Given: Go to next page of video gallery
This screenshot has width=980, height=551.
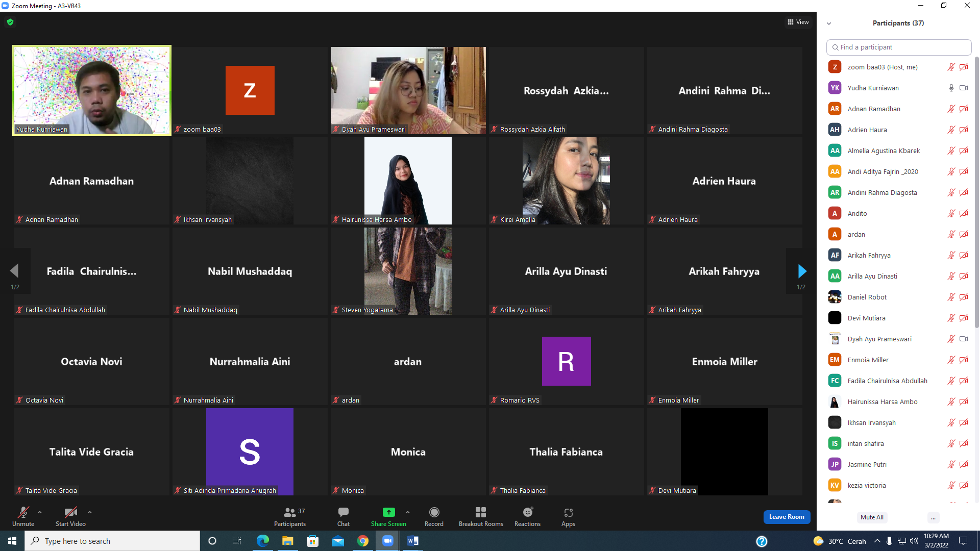Looking at the screenshot, I should click(x=802, y=271).
